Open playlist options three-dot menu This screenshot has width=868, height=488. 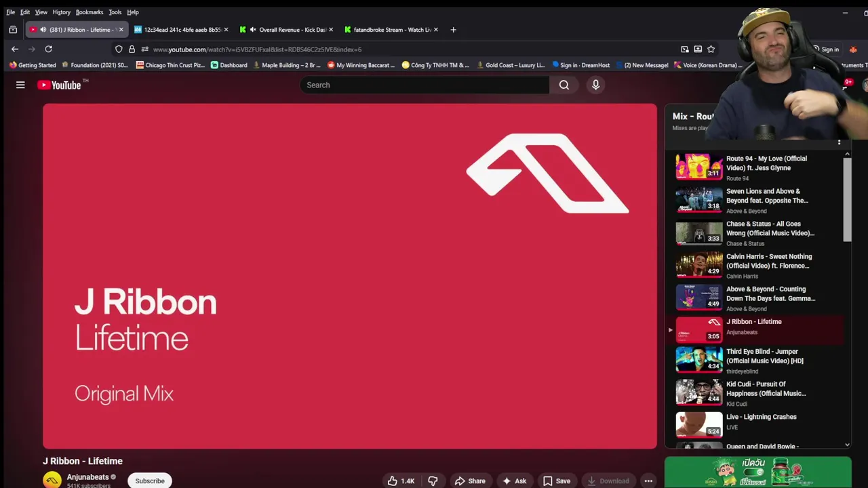[x=839, y=142]
